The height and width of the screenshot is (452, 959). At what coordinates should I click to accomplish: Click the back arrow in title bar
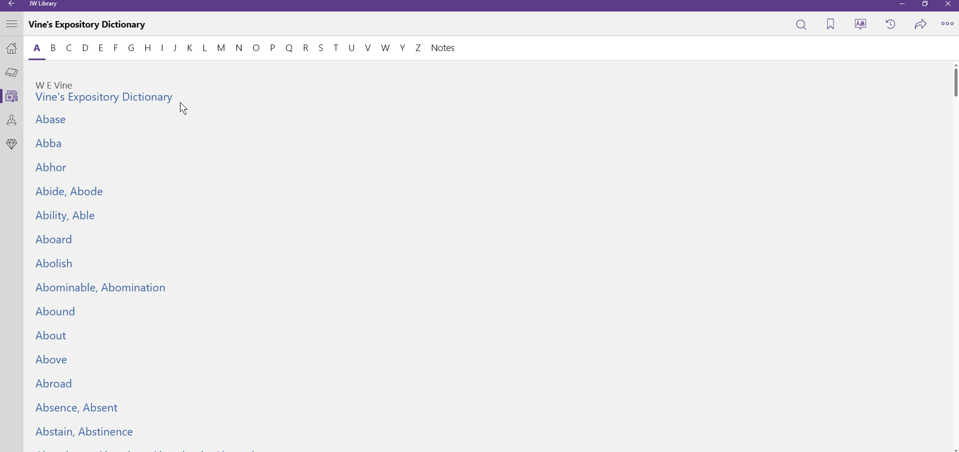(x=11, y=4)
